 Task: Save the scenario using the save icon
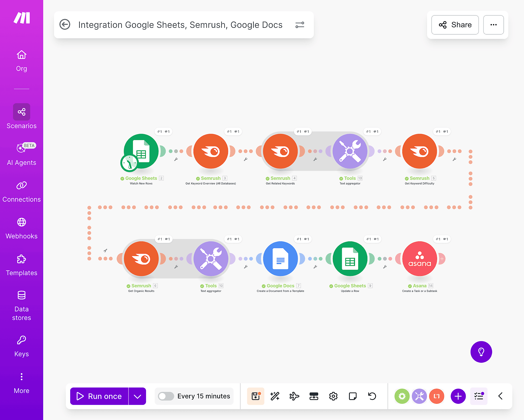point(256,396)
